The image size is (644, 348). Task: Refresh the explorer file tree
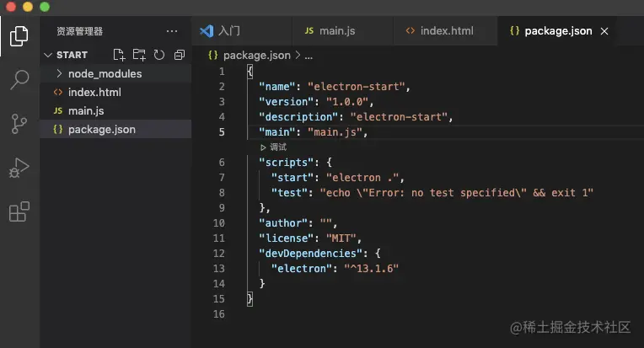coord(159,55)
